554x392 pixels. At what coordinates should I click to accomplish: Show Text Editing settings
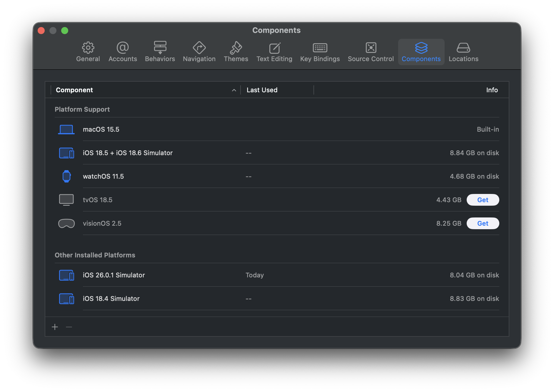pyautogui.click(x=274, y=52)
